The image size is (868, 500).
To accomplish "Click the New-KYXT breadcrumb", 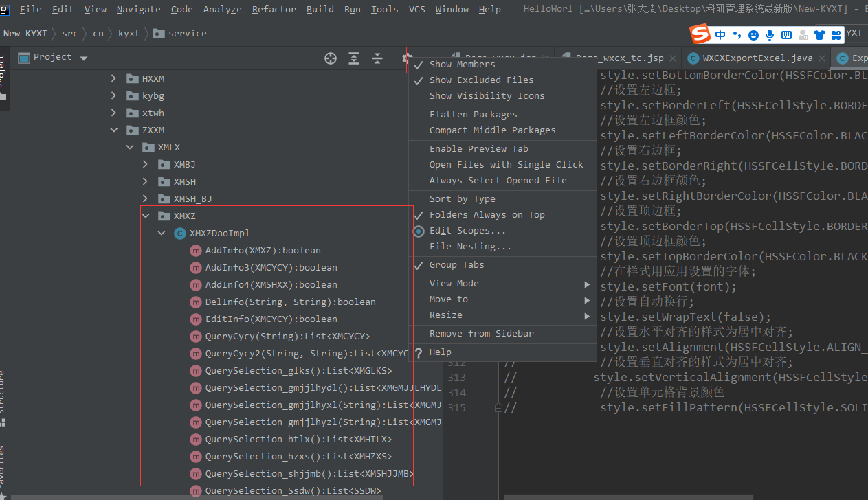I will pos(25,33).
